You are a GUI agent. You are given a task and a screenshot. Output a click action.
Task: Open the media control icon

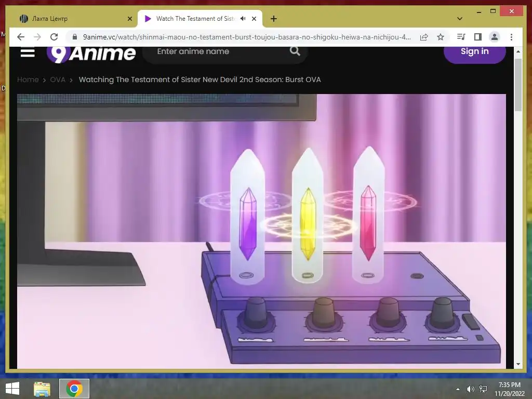pos(461,37)
